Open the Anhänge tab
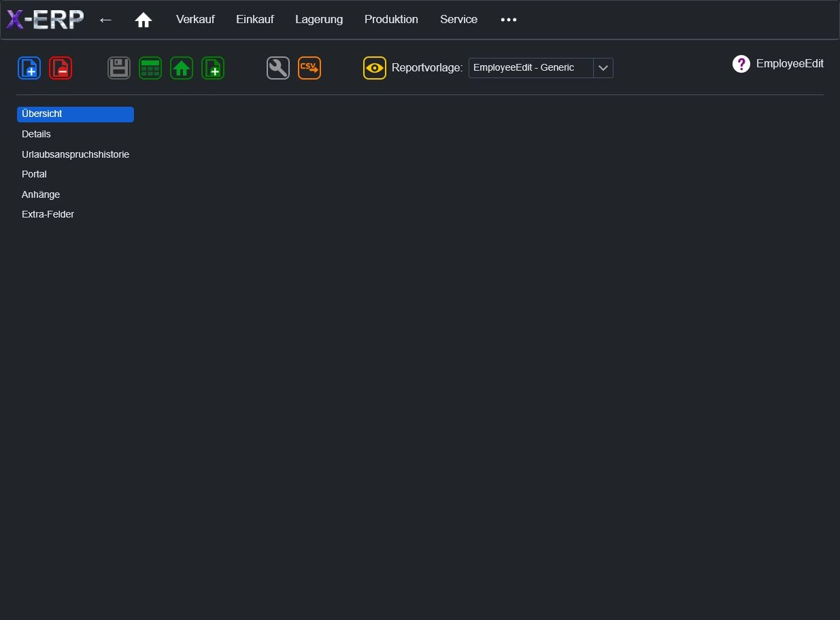This screenshot has height=620, width=840. point(75,194)
